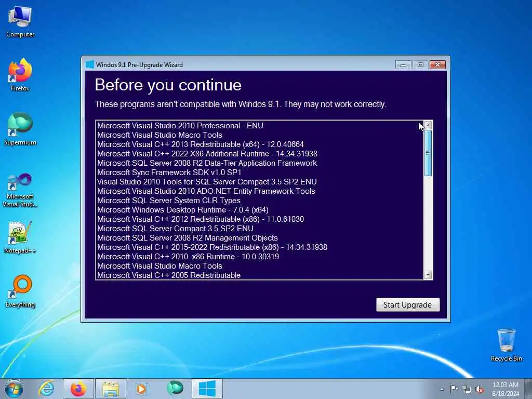Image resolution: width=532 pixels, height=399 pixels.
Task: Click the list scrollbar up arrow
Action: click(428, 125)
